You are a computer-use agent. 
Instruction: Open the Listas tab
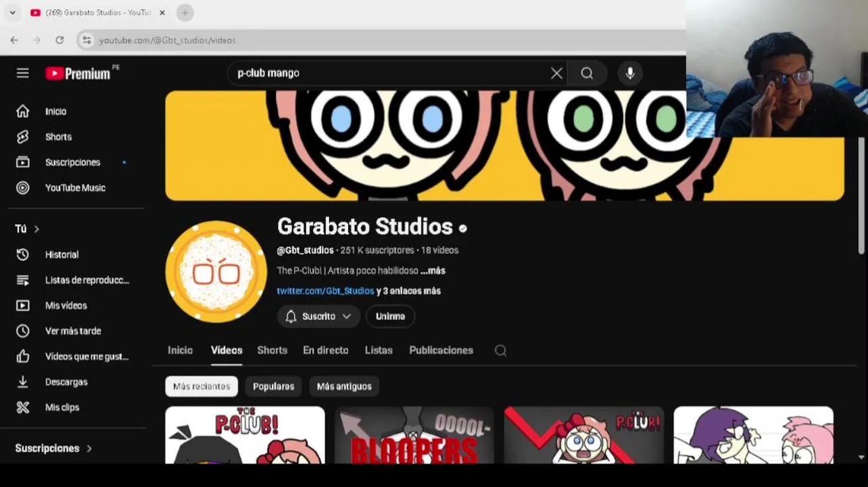379,350
